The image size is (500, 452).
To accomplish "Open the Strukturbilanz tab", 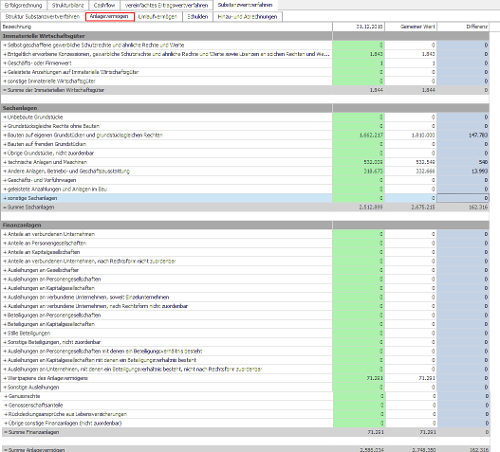I will click(x=68, y=5).
